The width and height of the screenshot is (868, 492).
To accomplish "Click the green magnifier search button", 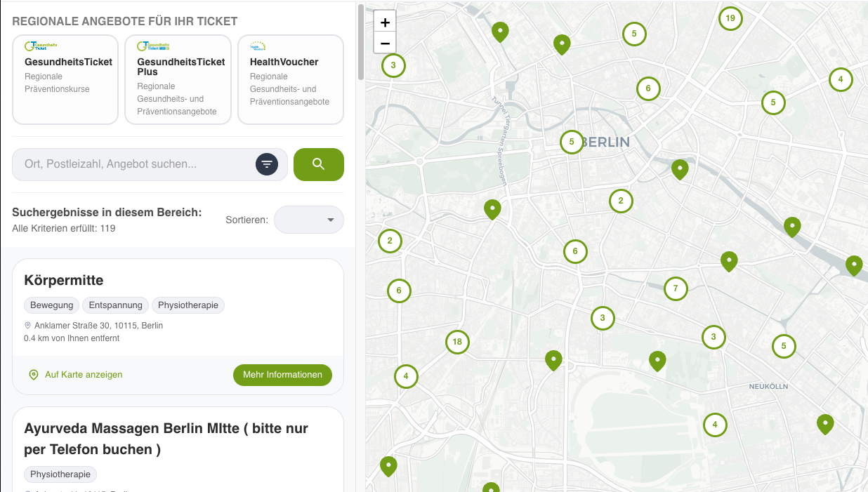I will (319, 164).
